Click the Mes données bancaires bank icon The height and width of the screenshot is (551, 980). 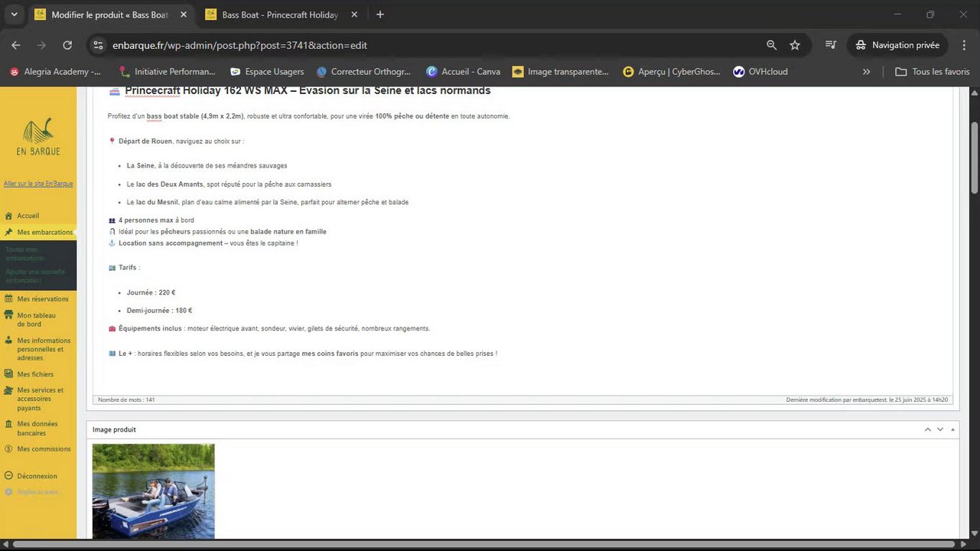point(9,424)
